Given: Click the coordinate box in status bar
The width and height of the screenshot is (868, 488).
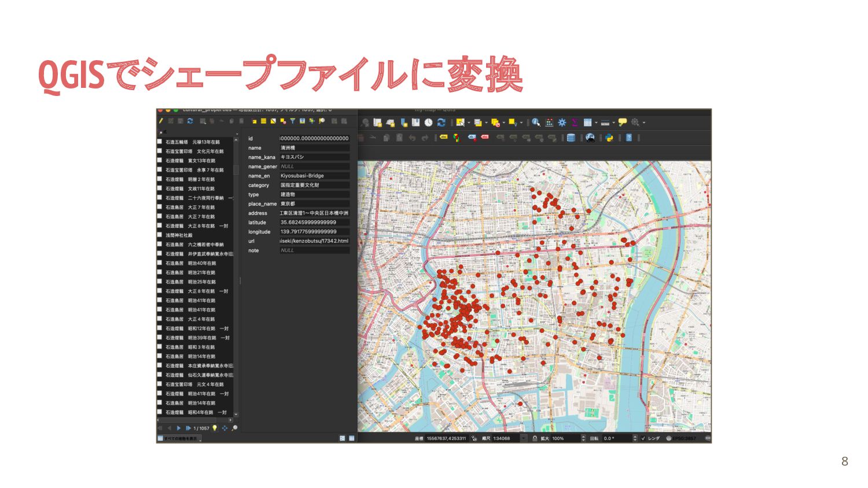Looking at the screenshot, I should 448,438.
